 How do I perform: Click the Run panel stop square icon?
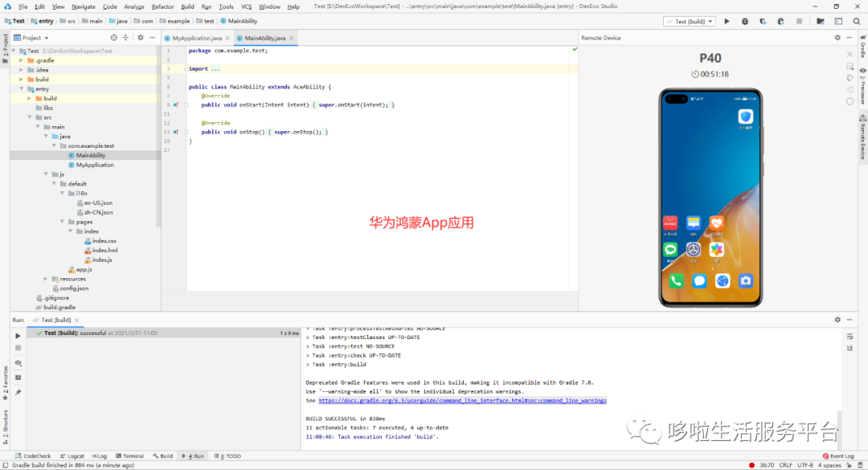[x=18, y=348]
